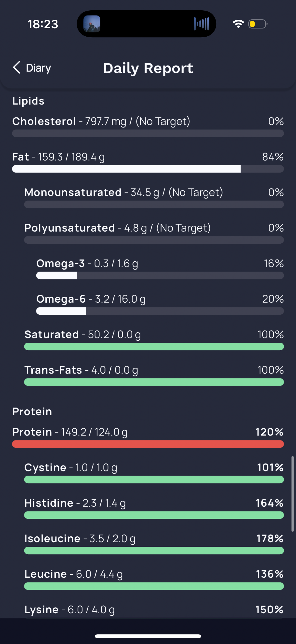Viewport: 296px width, 644px height.
Task: Tap the audio waveform icon
Action: (201, 24)
